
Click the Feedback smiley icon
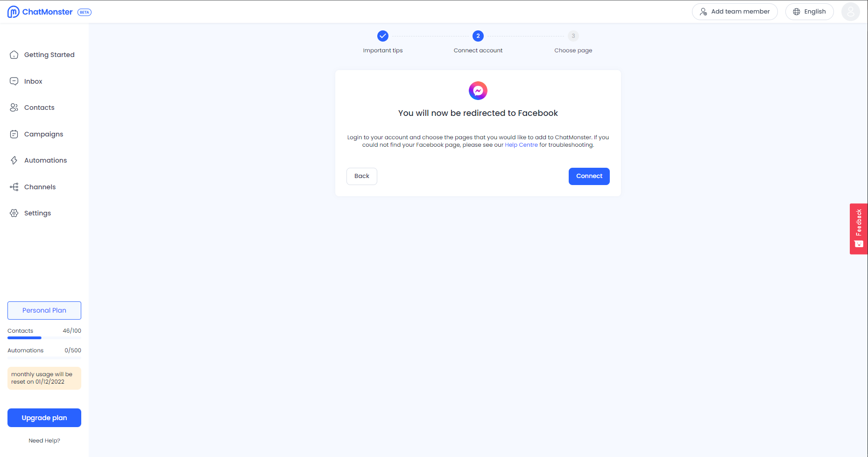[x=859, y=244]
